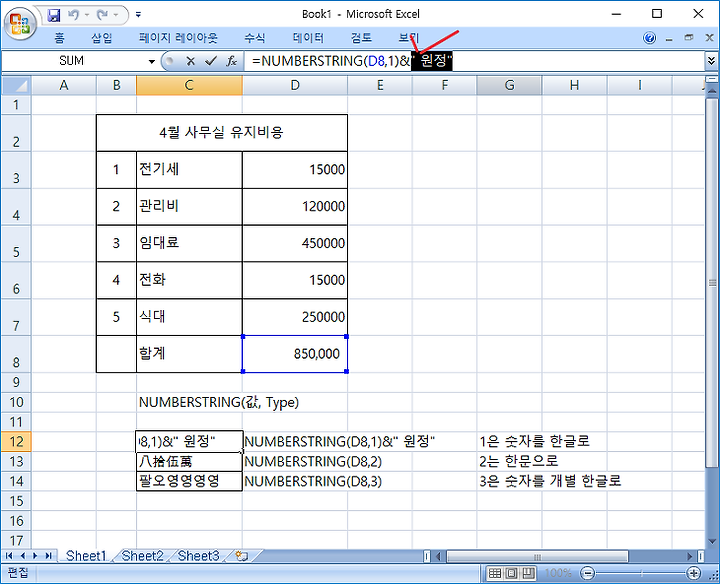
Task: Click the 3은 숫자를 개별 한글로 note
Action: (550, 481)
